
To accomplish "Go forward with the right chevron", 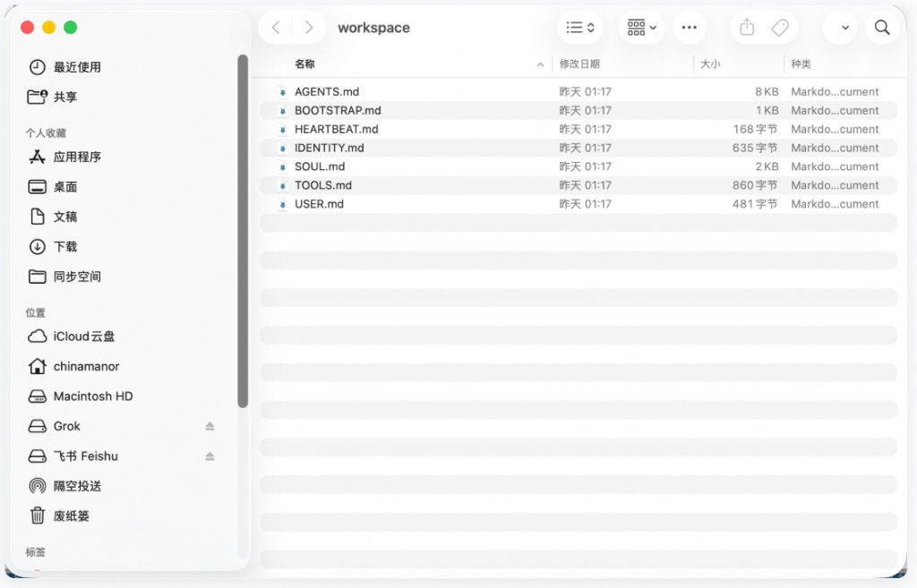I will [309, 28].
